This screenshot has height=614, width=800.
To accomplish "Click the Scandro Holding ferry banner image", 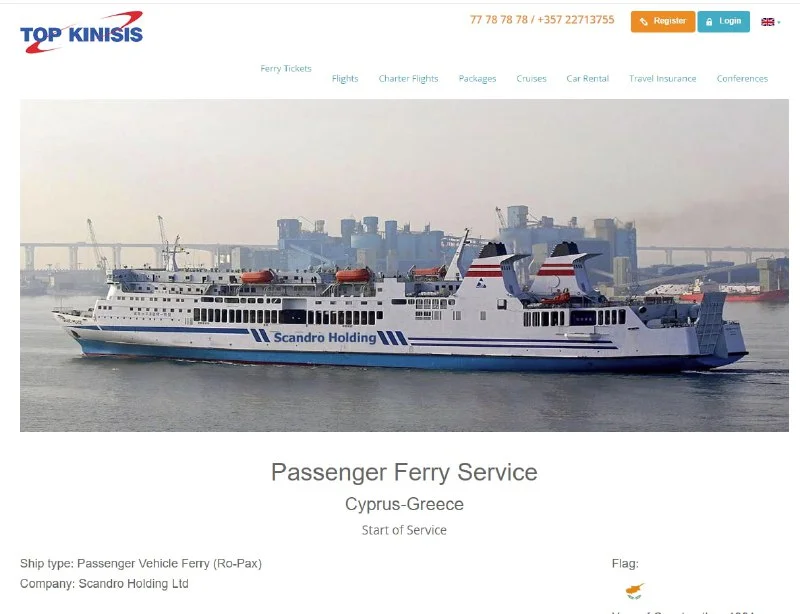I will click(404, 265).
